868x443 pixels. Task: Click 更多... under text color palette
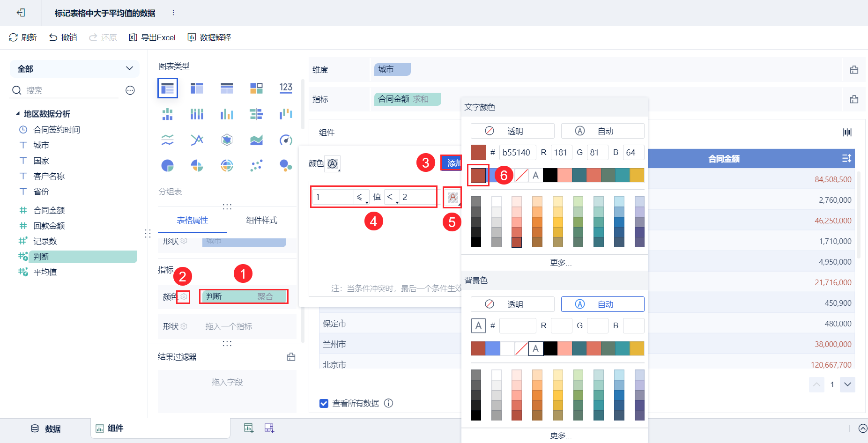(560, 262)
